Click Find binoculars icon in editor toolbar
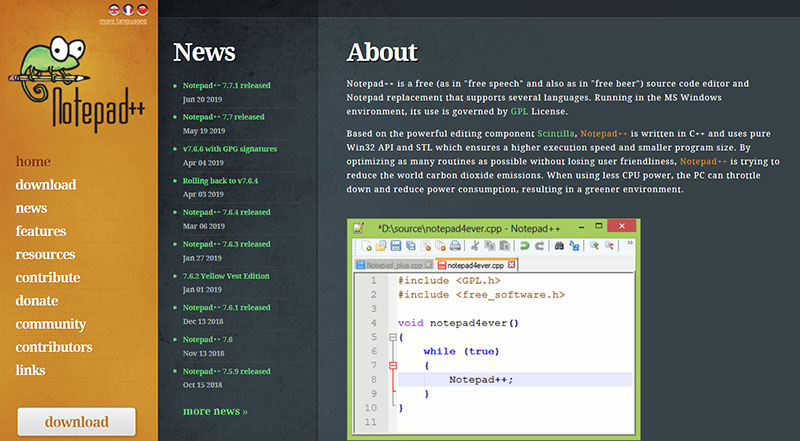 click(x=559, y=246)
